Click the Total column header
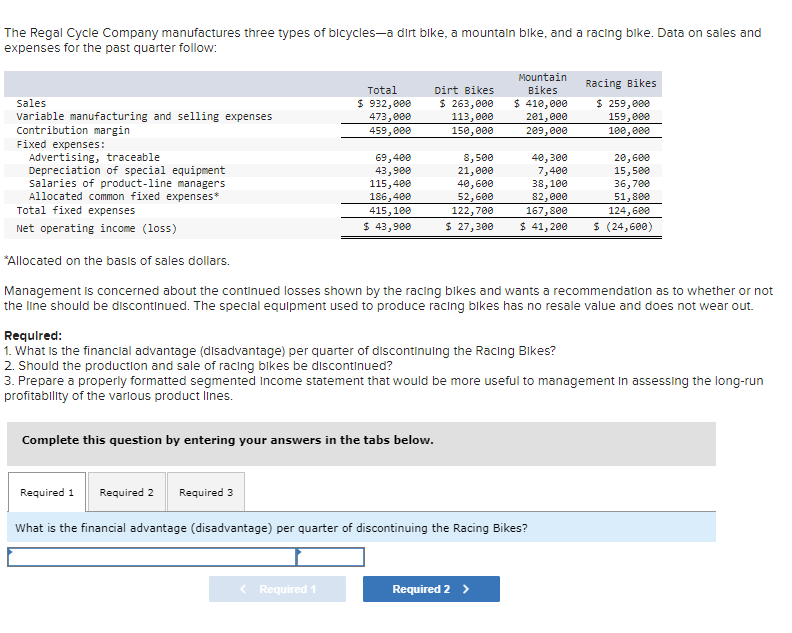The height and width of the screenshot is (633, 792). [382, 90]
